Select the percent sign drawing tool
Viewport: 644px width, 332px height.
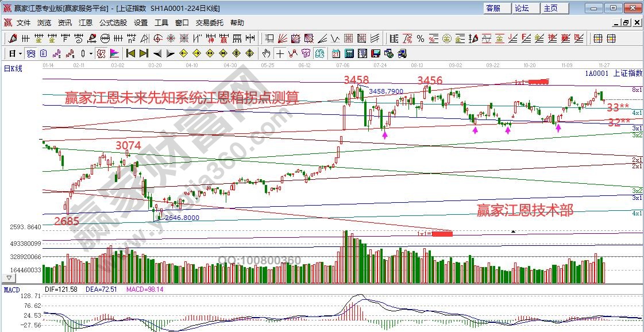(421, 38)
